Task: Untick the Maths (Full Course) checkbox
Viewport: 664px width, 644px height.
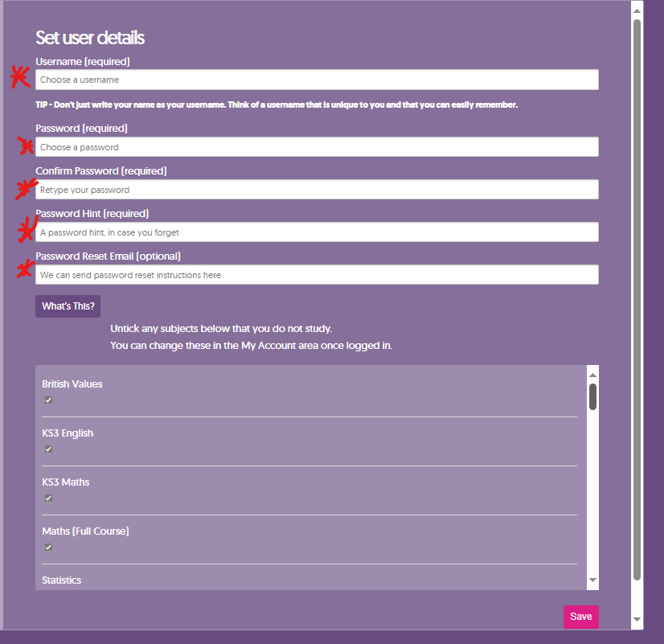Action: click(48, 547)
